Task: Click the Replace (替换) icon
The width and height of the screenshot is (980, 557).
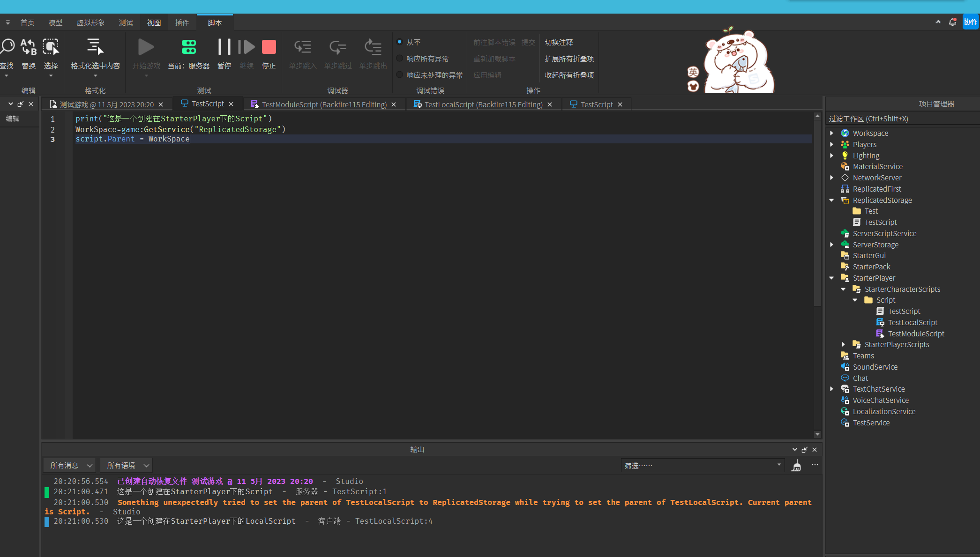Action: click(29, 47)
